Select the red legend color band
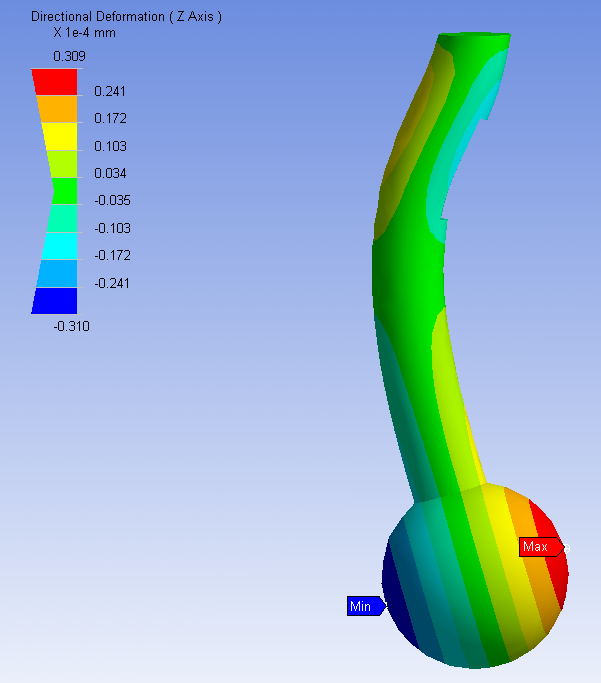The image size is (601, 683). pyautogui.click(x=55, y=82)
